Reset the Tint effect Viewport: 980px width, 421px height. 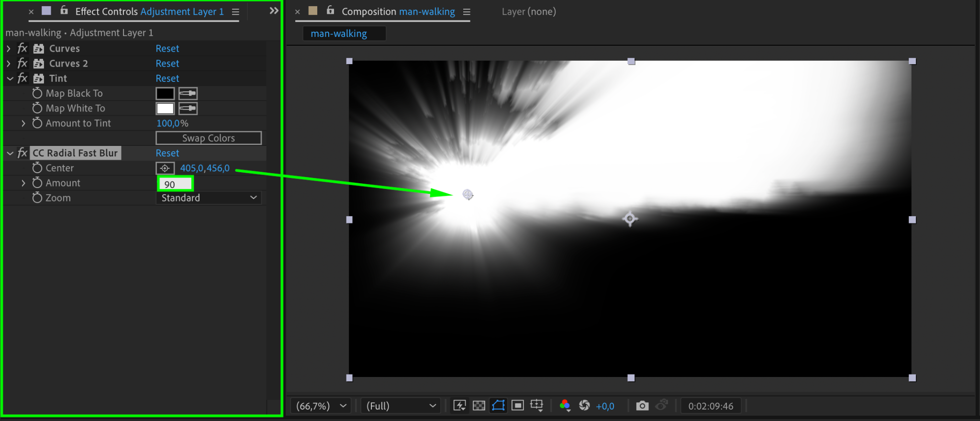pos(167,78)
